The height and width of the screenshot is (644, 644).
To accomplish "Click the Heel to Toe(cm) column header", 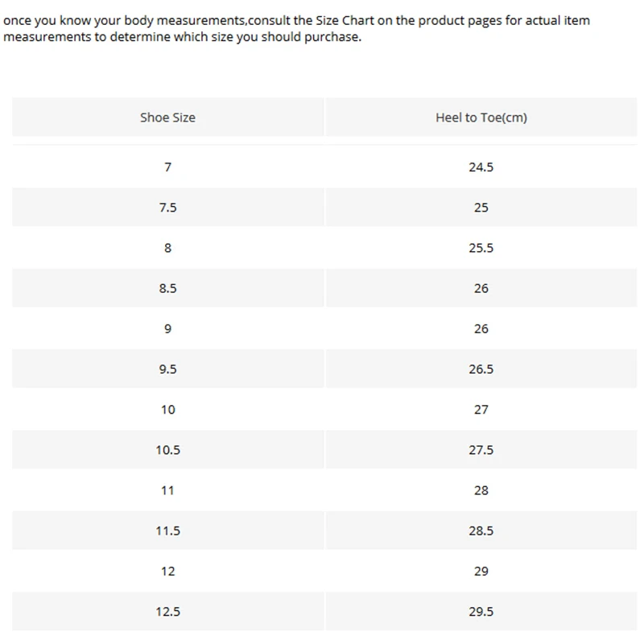I will [x=481, y=117].
